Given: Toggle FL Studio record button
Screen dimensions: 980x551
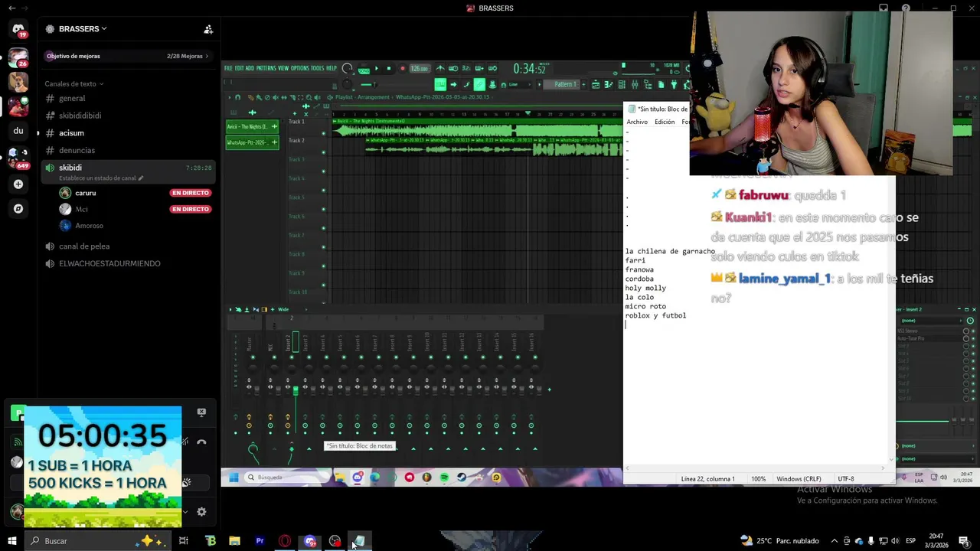Looking at the screenshot, I should pos(403,68).
